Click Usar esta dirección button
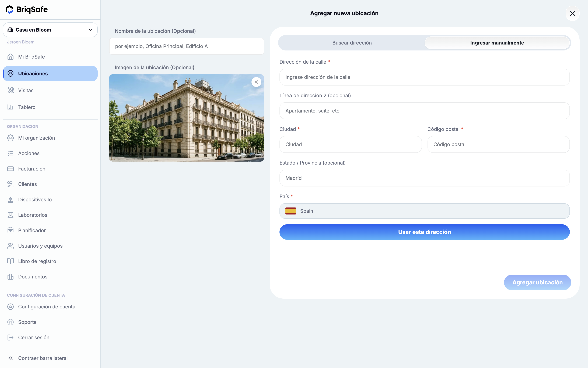Viewport: 588px width, 368px height. (424, 232)
